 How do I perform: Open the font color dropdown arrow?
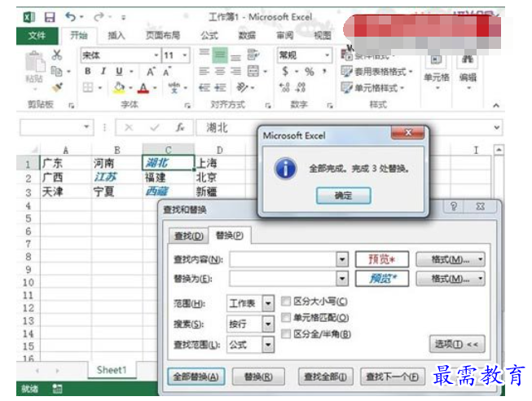point(155,88)
